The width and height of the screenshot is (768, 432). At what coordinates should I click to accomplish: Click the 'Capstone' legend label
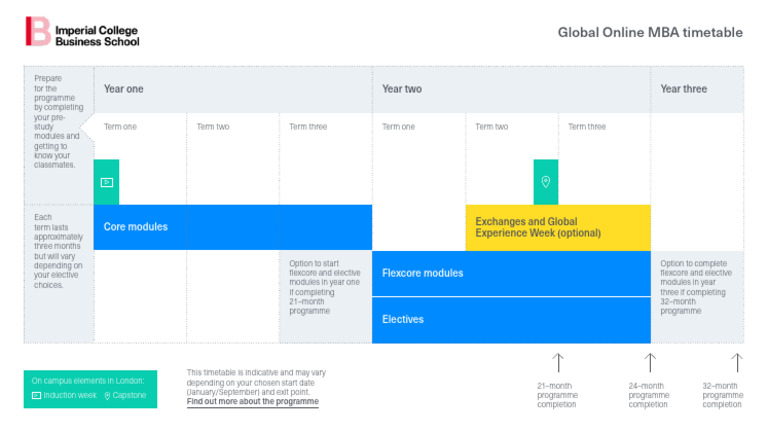129,395
